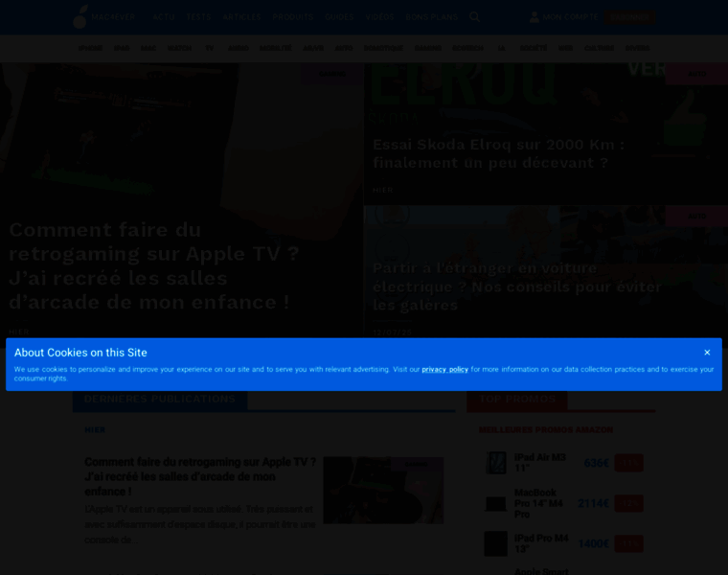Image resolution: width=728 pixels, height=575 pixels.
Task: Click the About Cookies on this Site heading
Action: click(x=80, y=353)
